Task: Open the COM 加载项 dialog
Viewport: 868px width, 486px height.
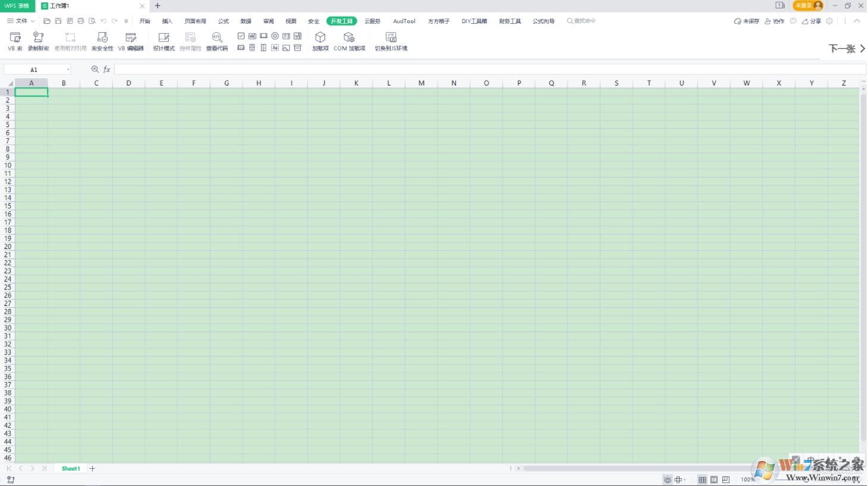Action: click(x=349, y=40)
